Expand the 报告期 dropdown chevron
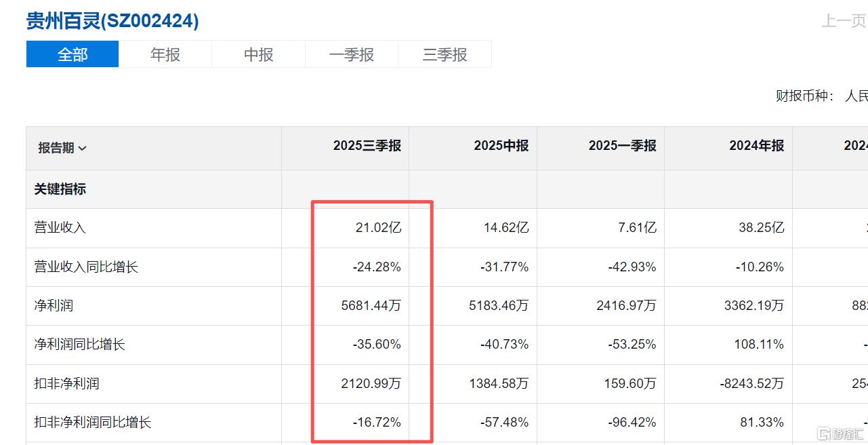The image size is (868, 445). click(x=83, y=148)
